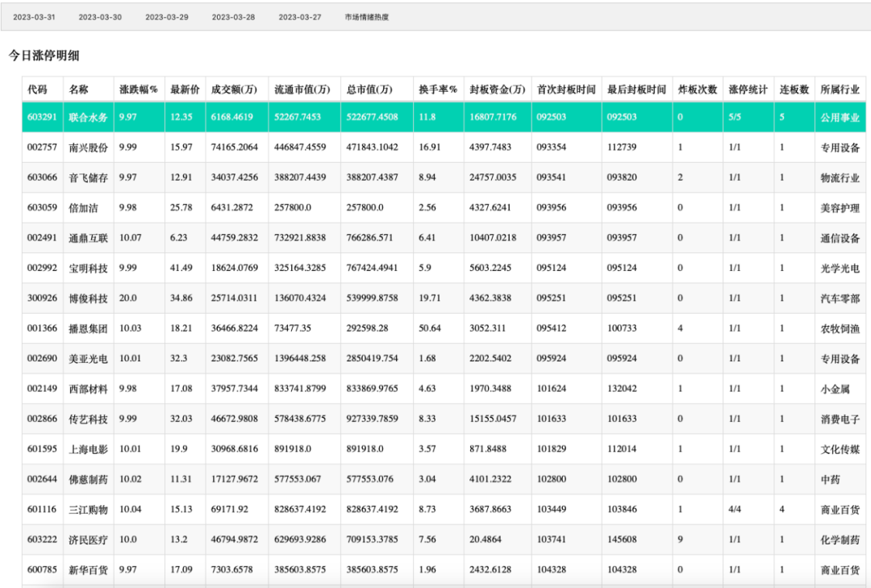Click stock name 南兴股份

pos(89,148)
